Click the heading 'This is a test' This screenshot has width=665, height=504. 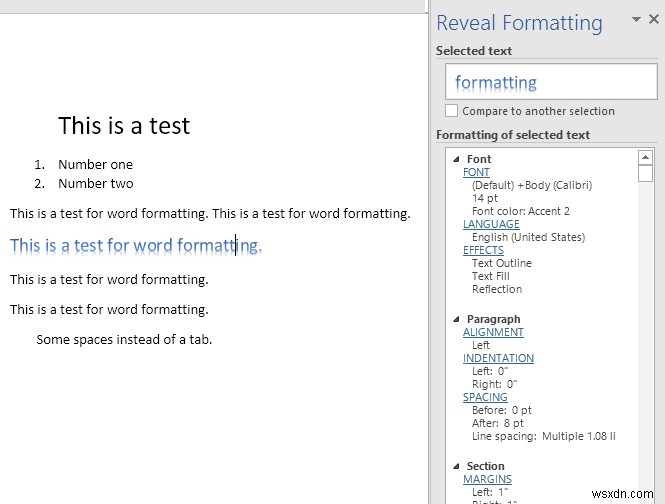pos(124,126)
